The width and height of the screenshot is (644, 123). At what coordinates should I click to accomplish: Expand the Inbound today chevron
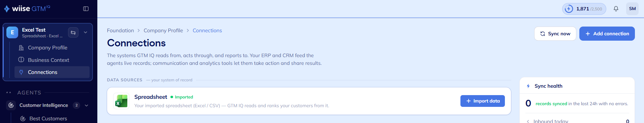528,121
